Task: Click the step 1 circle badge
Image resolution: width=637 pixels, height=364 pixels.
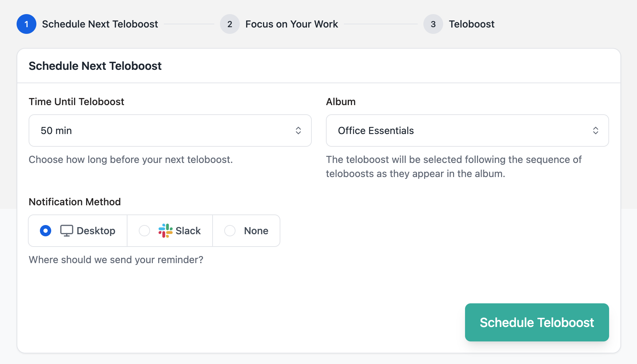Action: (26, 24)
